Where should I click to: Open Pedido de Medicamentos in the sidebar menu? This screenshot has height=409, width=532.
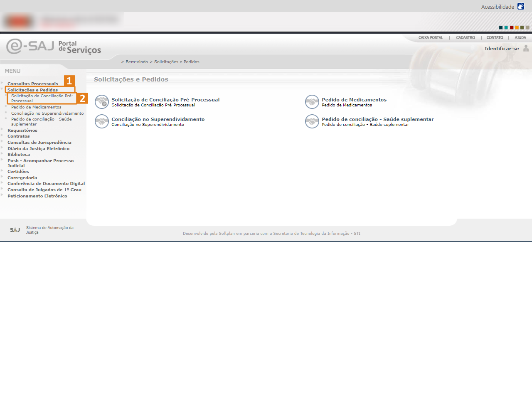(x=36, y=107)
